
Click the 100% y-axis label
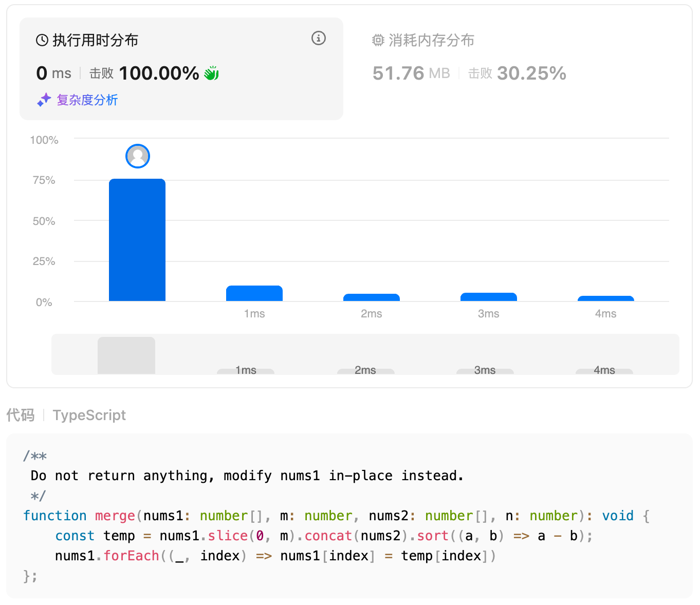tap(44, 140)
